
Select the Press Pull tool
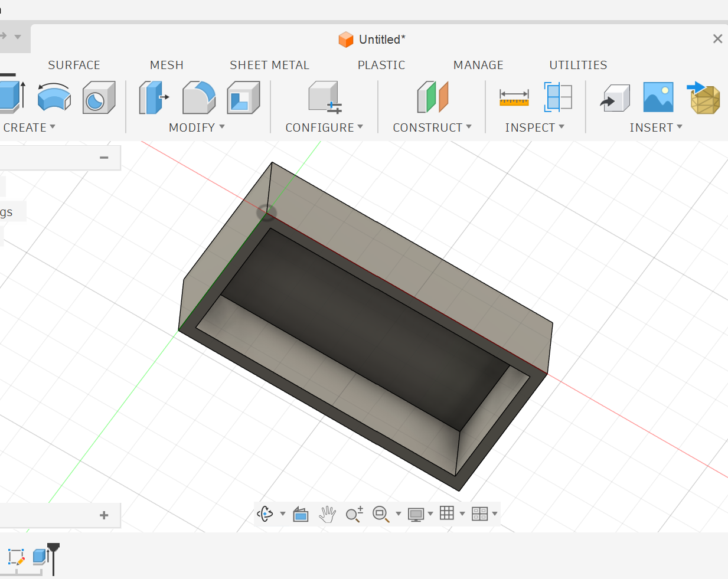click(x=154, y=97)
